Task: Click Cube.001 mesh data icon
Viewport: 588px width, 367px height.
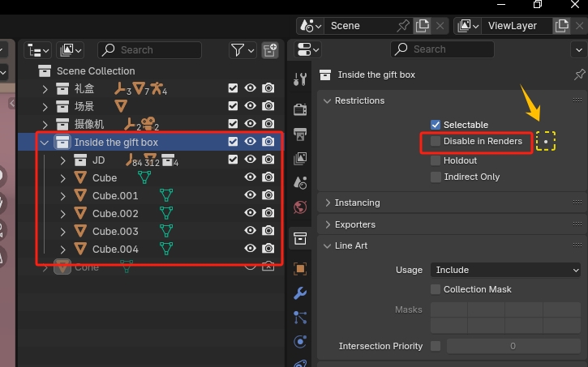Action: [166, 195]
